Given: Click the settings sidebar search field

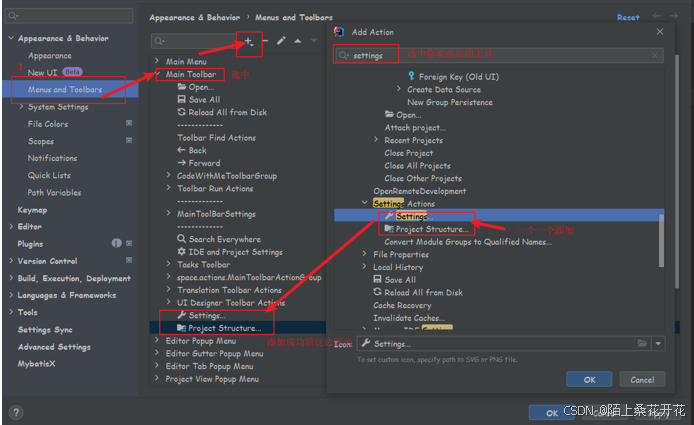Looking at the screenshot, I should (69, 15).
